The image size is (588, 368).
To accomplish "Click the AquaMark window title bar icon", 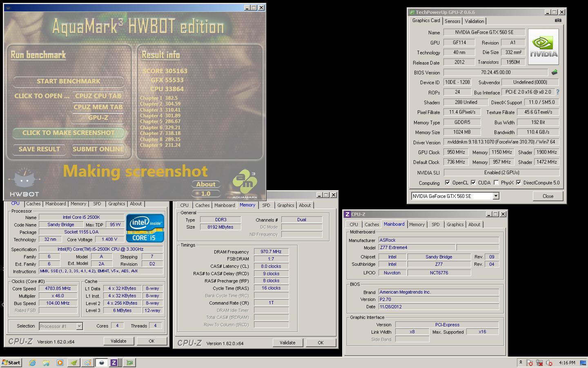I will [x=8, y=8].
